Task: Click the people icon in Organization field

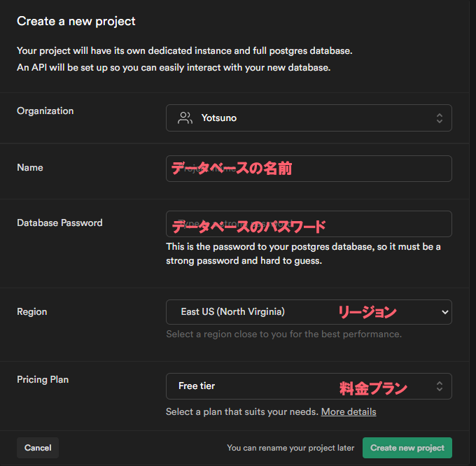Action: [x=185, y=118]
